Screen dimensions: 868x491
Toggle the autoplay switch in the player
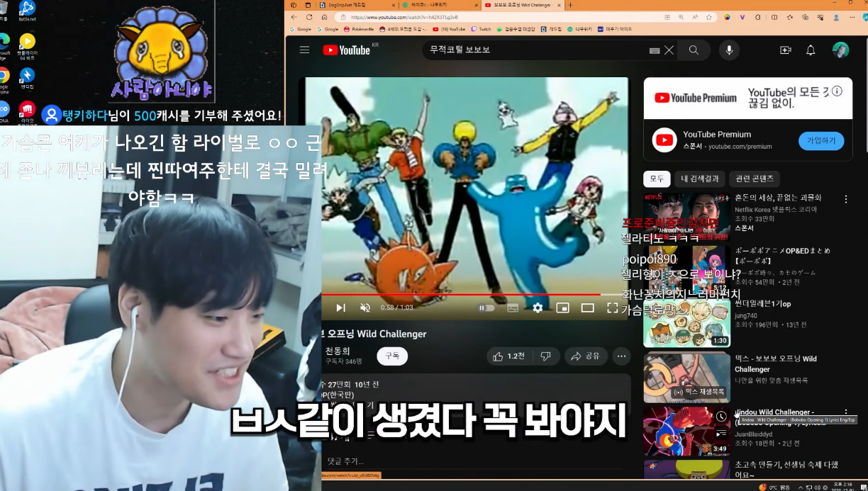(x=486, y=307)
